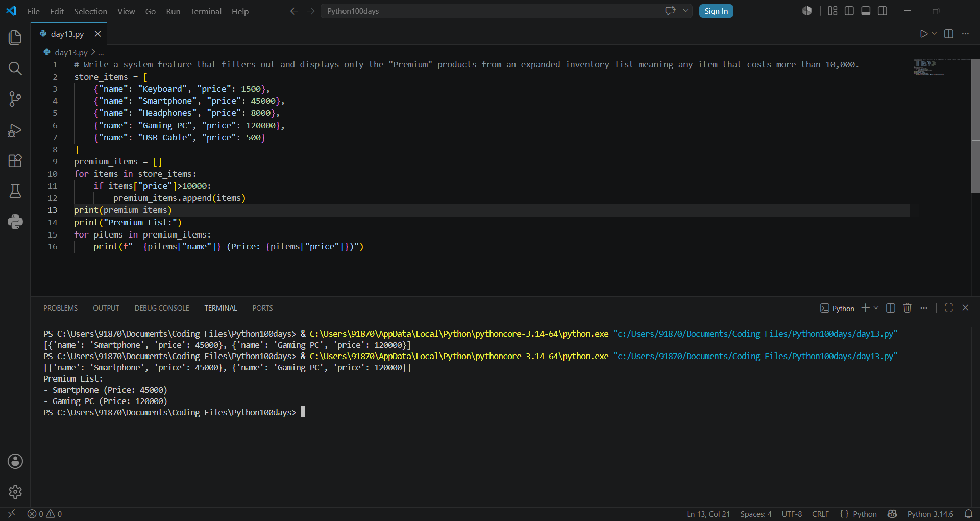This screenshot has height=521, width=980.
Task: Click Ln 13, Col 21 status item
Action: [x=708, y=514]
